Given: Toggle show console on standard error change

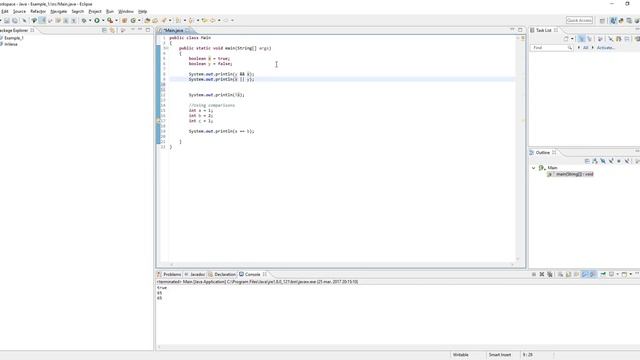Looking at the screenshot, I should point(592,274).
